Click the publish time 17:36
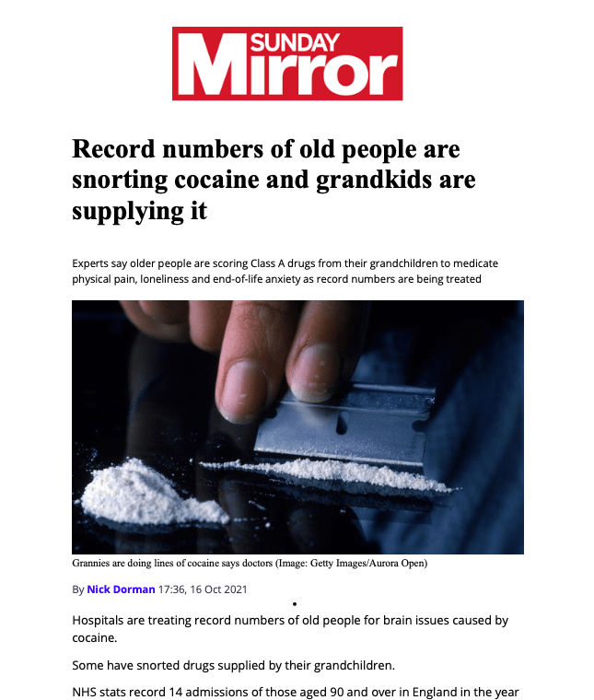 pos(172,589)
